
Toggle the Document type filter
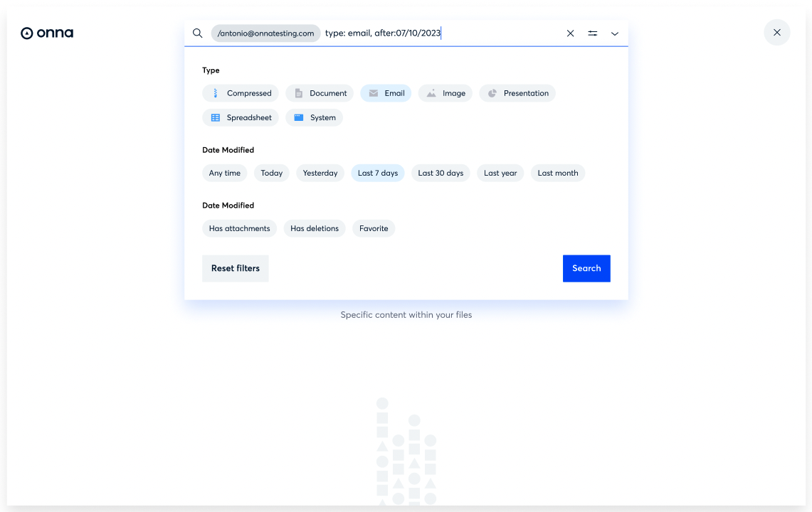tap(320, 93)
